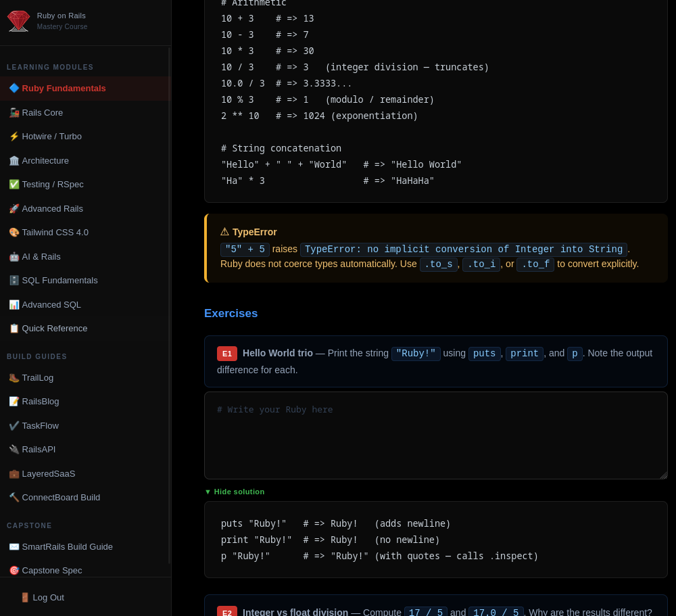Open the Advanced Rails module
Viewport: 676px width, 616px height.
(x=85, y=208)
